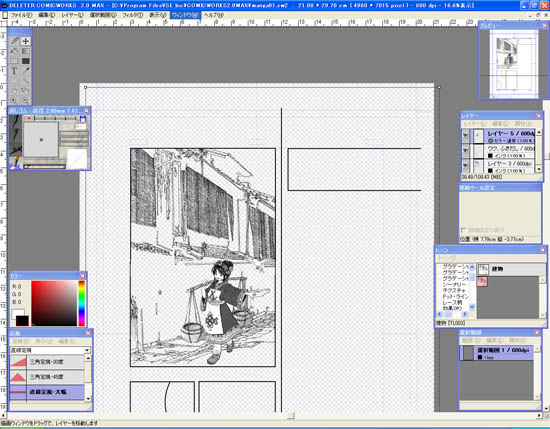Click the 45-degree triangle ruler icon
This screenshot has width=550, height=429.
pos(18,377)
